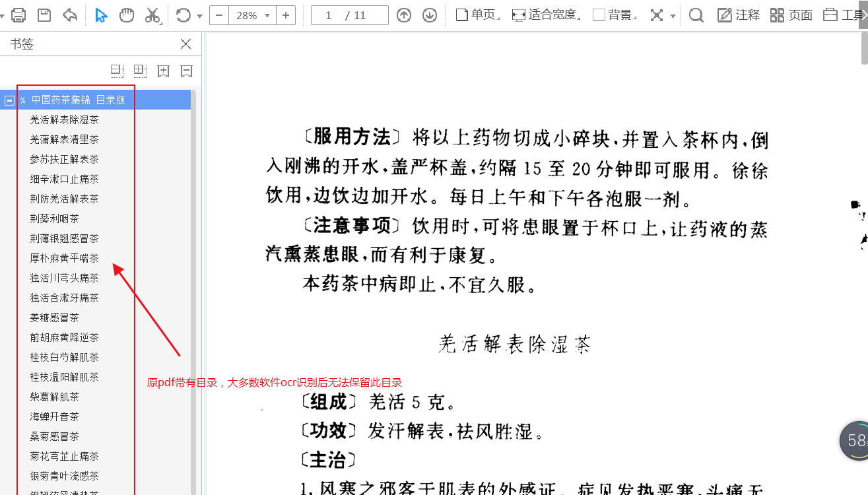The width and height of the screenshot is (868, 495).
Task: Go to next page with down arrow
Action: point(428,15)
